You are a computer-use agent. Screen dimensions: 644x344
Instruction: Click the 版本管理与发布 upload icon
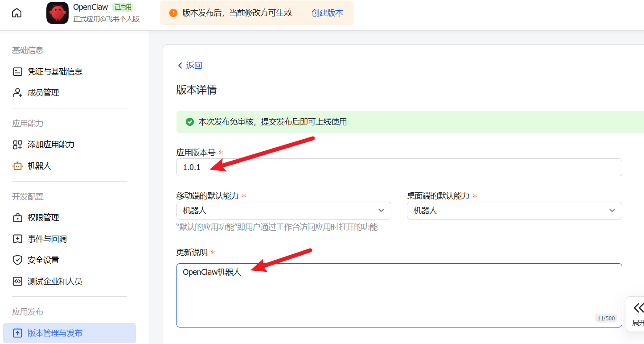[17, 333]
